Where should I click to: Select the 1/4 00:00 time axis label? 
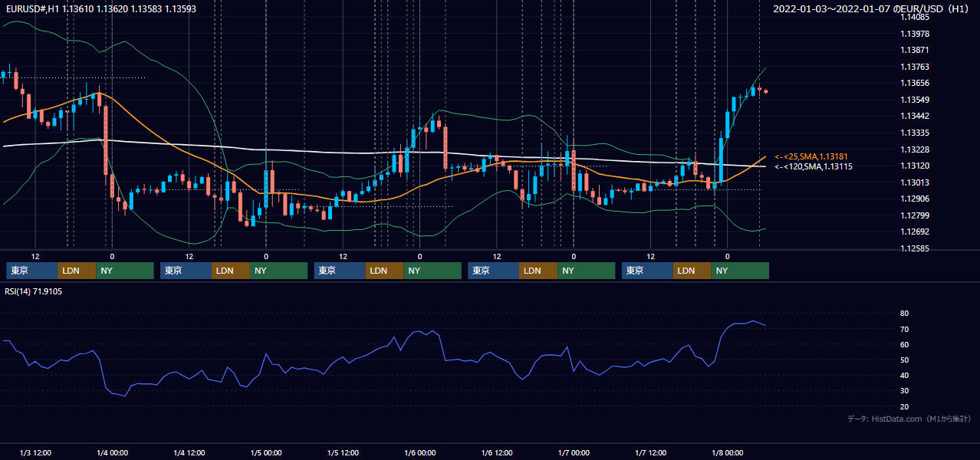tap(112, 453)
